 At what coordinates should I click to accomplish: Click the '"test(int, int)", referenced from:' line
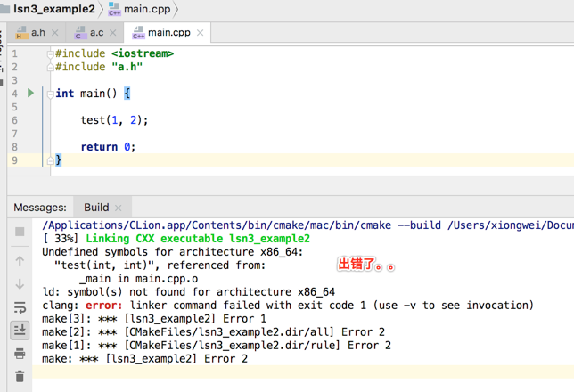(x=160, y=265)
